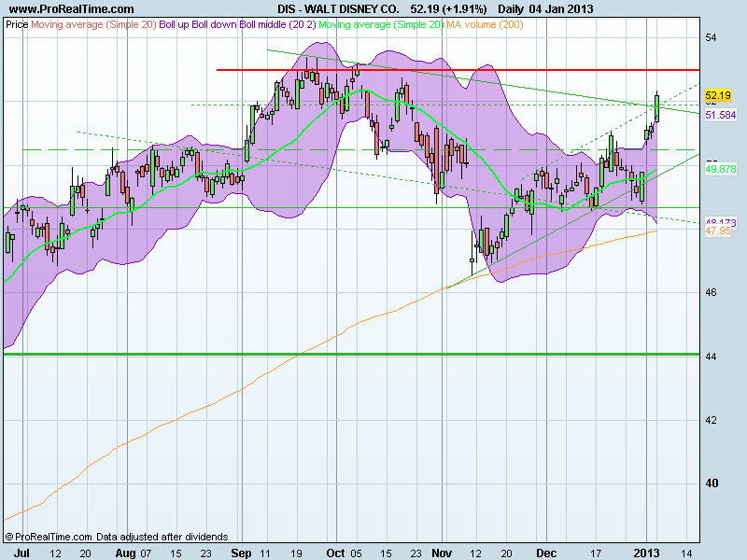This screenshot has height=560, width=747.
Task: Select the DIS - WALT DISNEY CO. title
Action: click(x=338, y=9)
